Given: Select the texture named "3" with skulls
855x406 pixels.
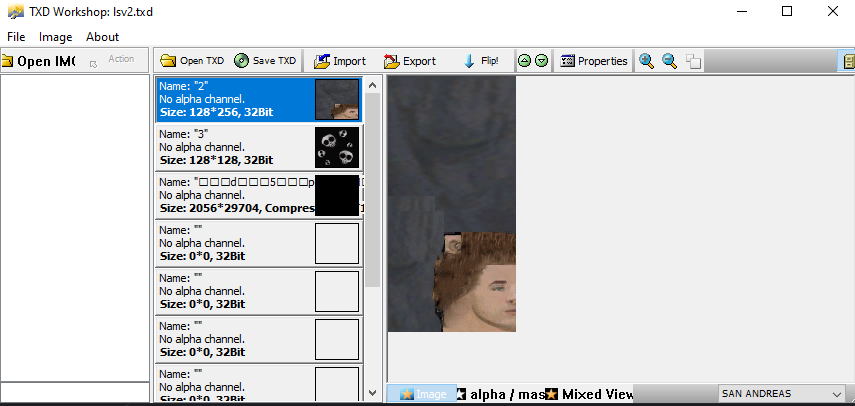Looking at the screenshot, I should point(259,147).
